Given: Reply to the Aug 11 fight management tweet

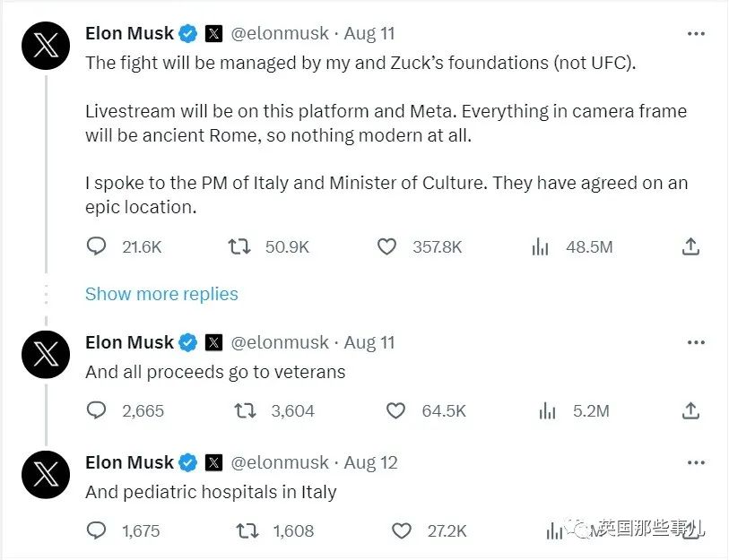Looking at the screenshot, I should pyautogui.click(x=97, y=246).
